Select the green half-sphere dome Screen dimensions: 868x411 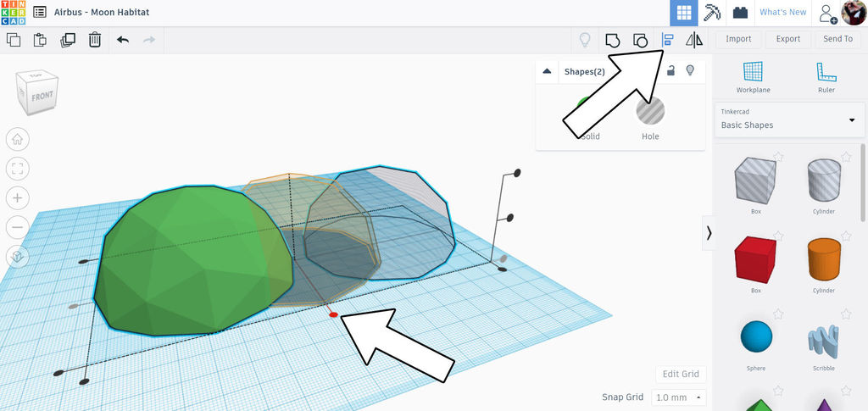tap(194, 260)
